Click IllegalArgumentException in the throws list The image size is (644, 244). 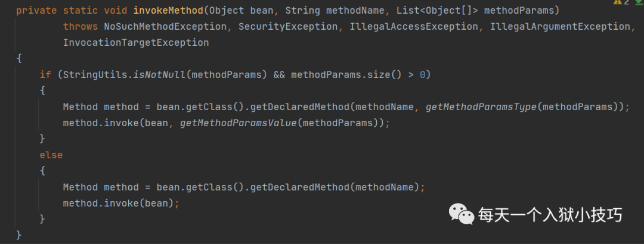tap(560, 27)
